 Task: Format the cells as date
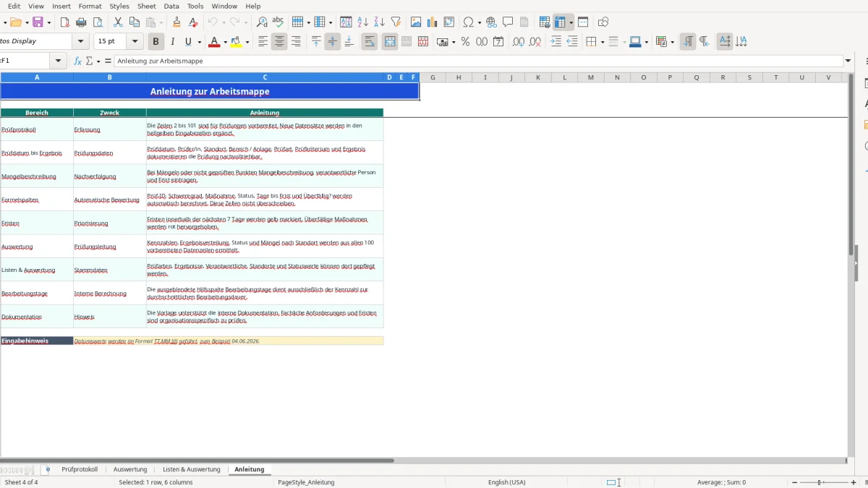[x=498, y=42]
